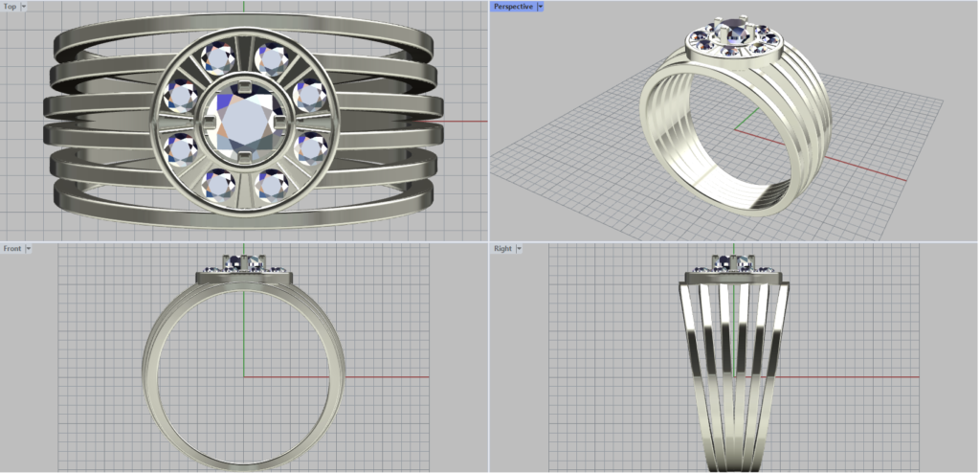
Task: Select the gem setting atop the Front view ring
Action: click(x=243, y=264)
